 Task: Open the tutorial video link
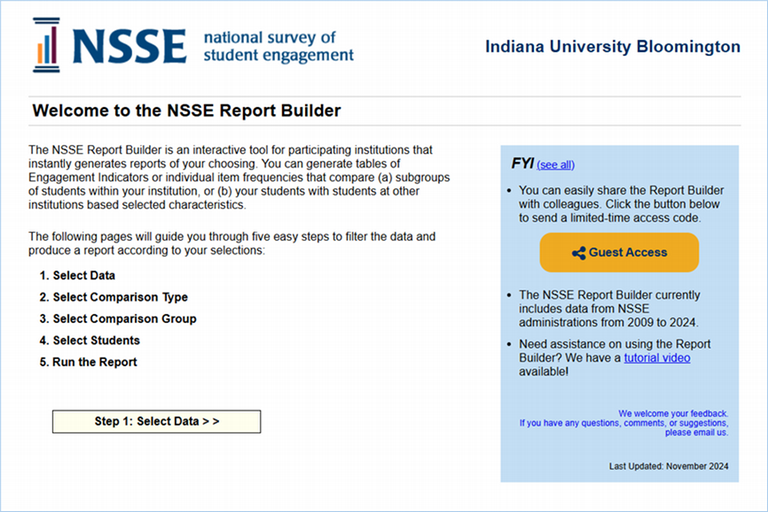coord(657,358)
